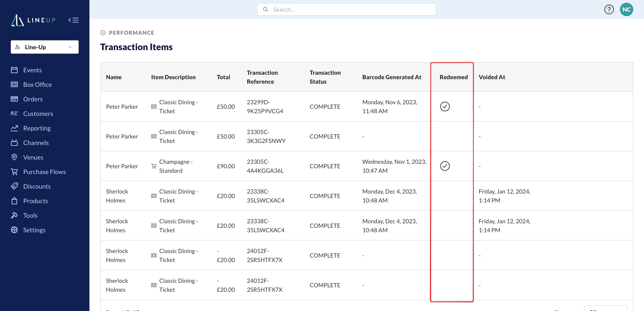Click the Barcode Generated At header
This screenshot has height=311, width=644.
point(392,77)
